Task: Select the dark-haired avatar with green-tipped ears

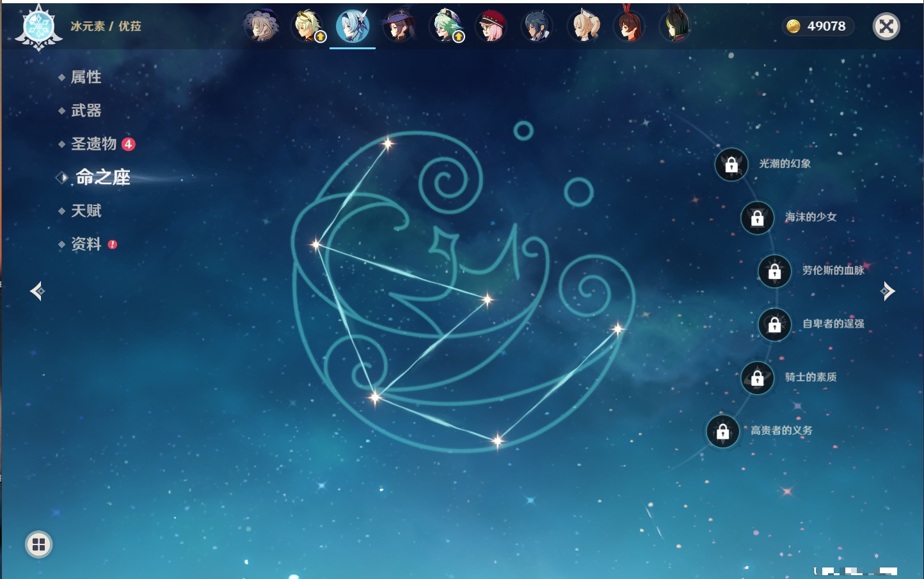Action: 676,26
